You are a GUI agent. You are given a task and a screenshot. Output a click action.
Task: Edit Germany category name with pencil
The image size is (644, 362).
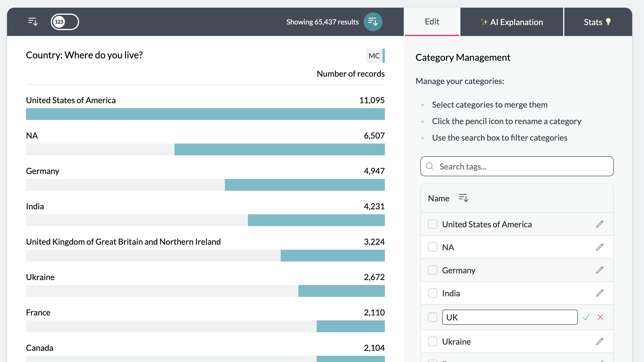coord(599,270)
